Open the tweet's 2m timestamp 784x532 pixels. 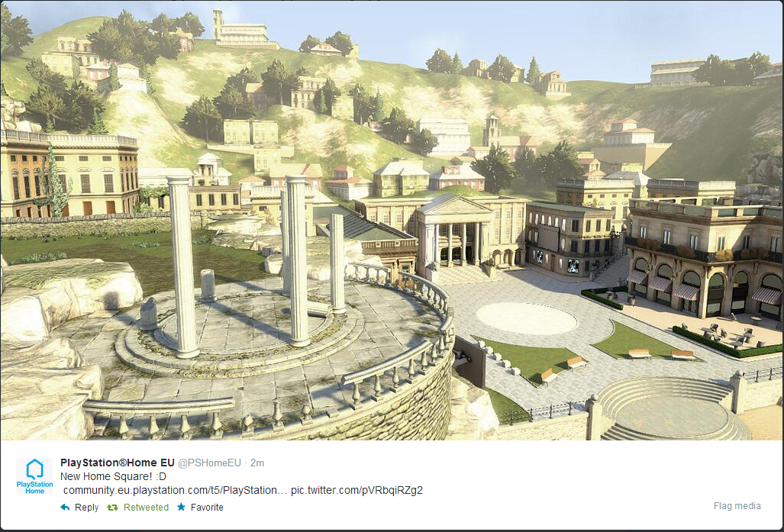point(257,463)
